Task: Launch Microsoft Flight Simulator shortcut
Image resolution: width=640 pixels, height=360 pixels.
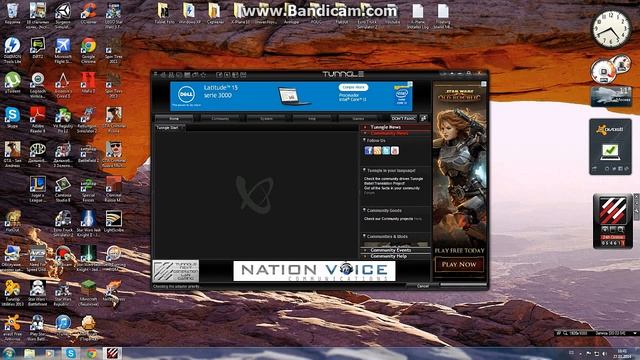Action: [63, 50]
